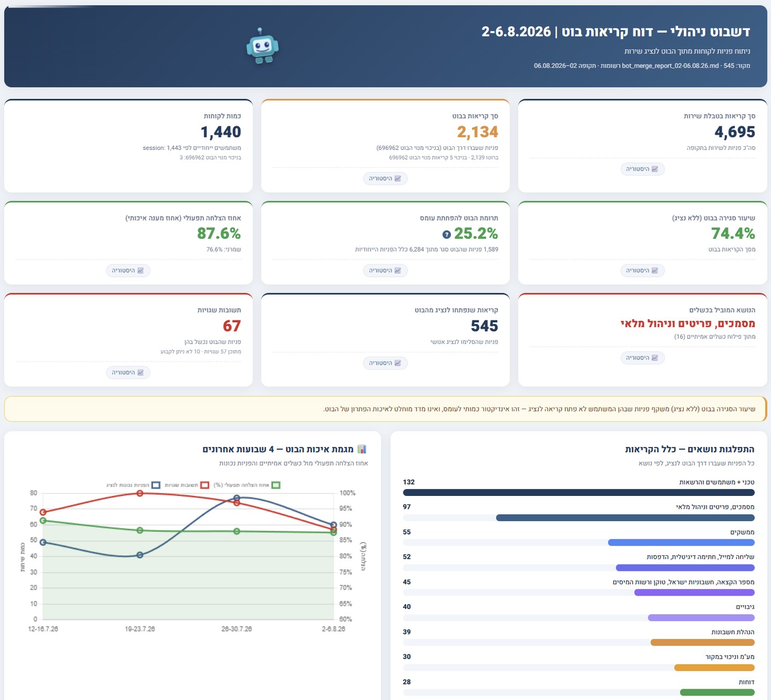This screenshot has height=700, width=771.
Task: Toggle the red תשובות שגויות legend series
Action: point(187,485)
